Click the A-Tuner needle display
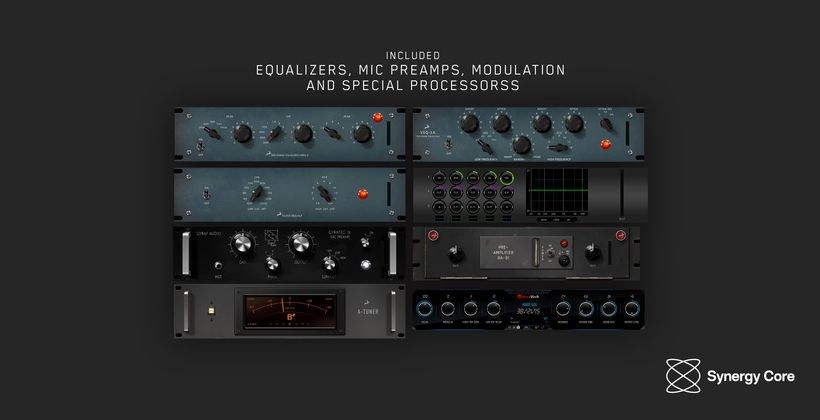This screenshot has width=820, height=420. [288, 308]
